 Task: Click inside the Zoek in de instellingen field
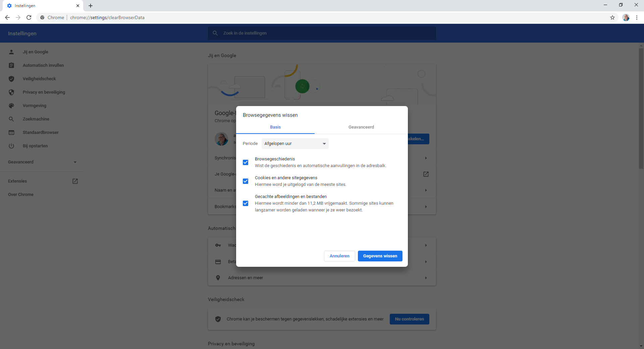(322, 33)
